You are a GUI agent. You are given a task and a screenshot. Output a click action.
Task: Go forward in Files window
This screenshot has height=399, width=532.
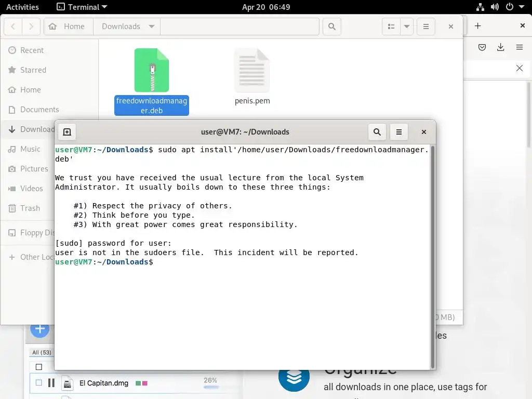(31, 26)
